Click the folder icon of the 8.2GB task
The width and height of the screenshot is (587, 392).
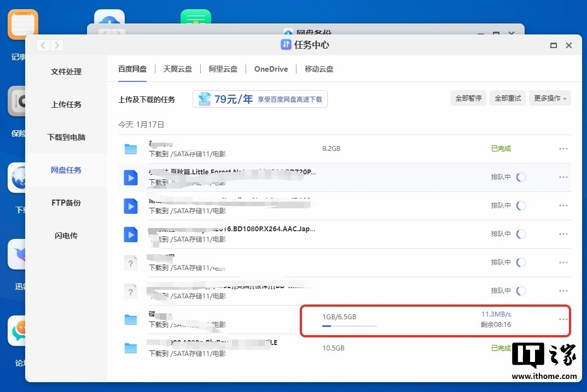click(x=130, y=149)
